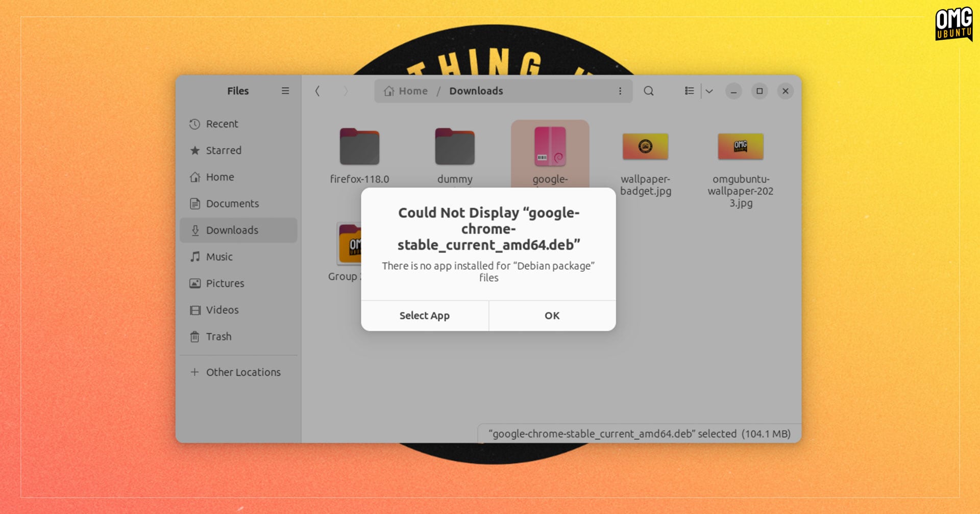Expand the view options dropdown arrow
Screen dimensions: 980x514
pos(709,91)
